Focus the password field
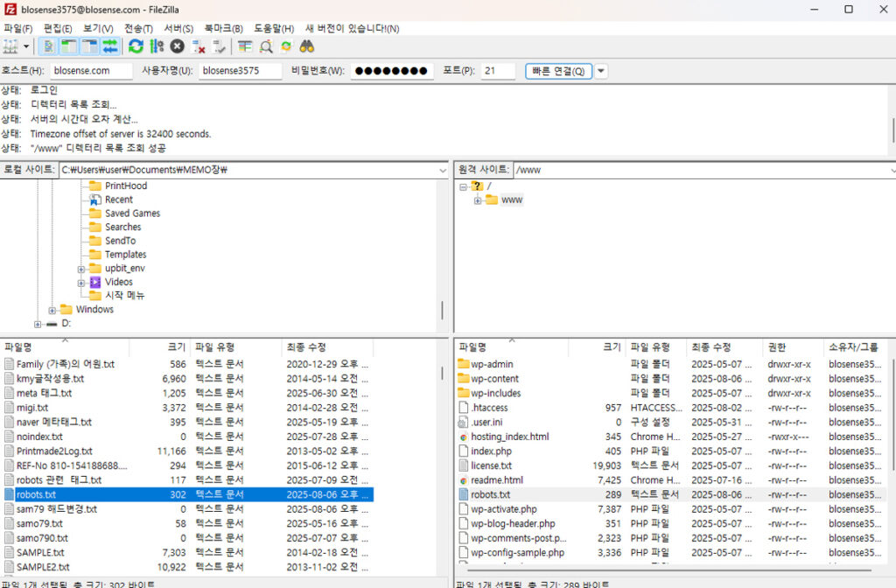This screenshot has height=588, width=896. click(x=391, y=71)
